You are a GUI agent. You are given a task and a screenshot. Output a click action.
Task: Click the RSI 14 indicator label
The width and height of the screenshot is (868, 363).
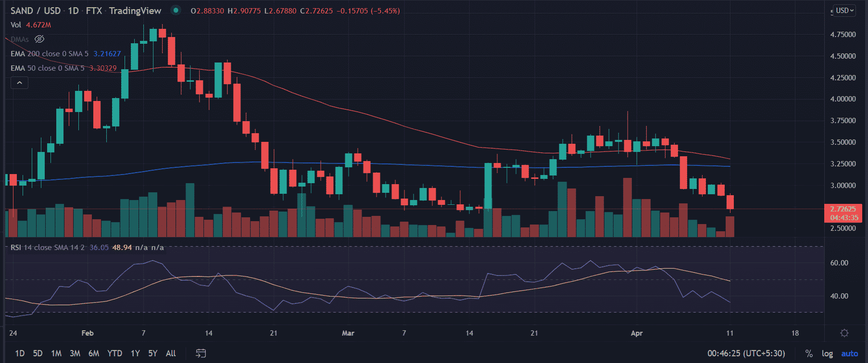47,248
